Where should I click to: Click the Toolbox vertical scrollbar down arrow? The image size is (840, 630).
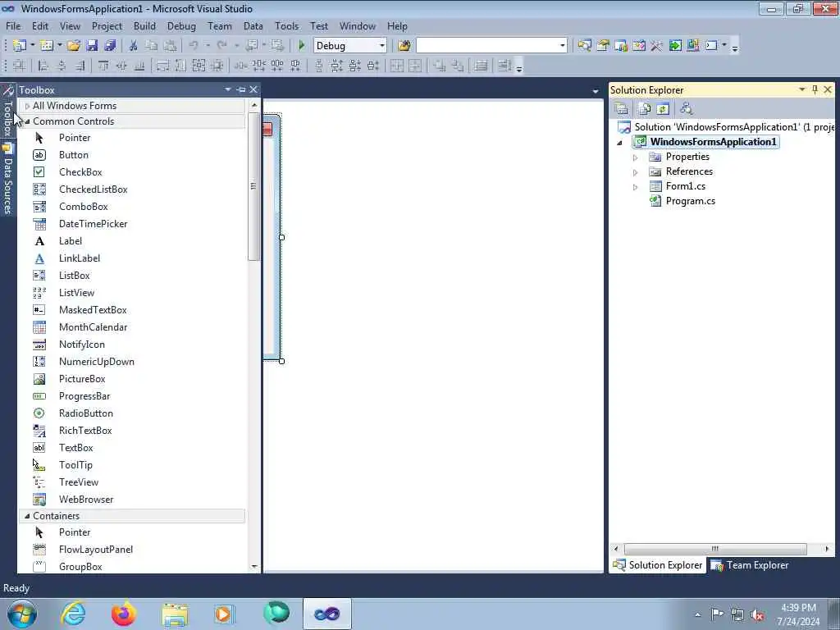click(x=254, y=566)
